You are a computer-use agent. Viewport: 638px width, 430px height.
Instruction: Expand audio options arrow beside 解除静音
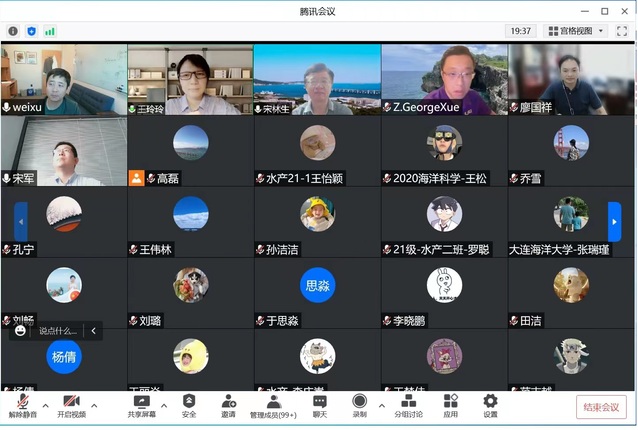[45, 406]
